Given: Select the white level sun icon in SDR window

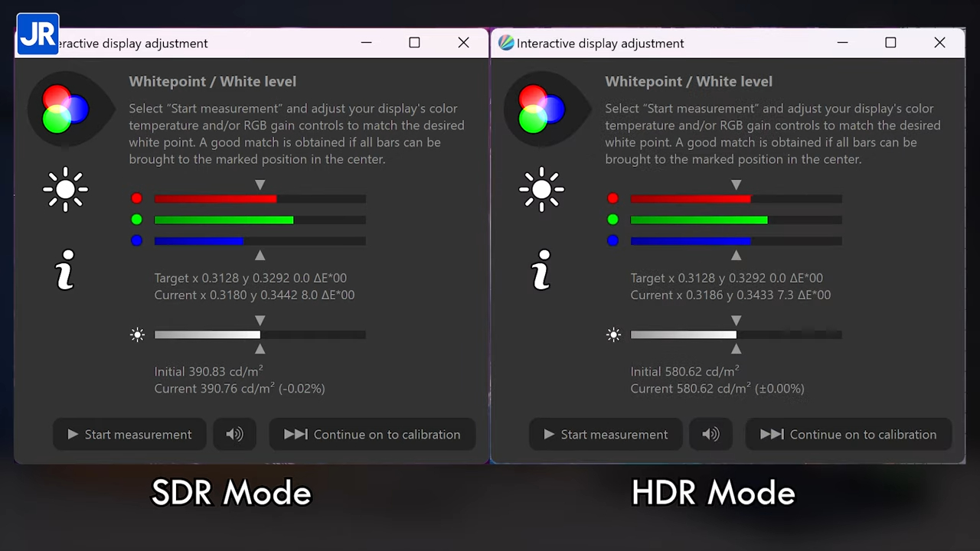Looking at the screenshot, I should (x=65, y=189).
